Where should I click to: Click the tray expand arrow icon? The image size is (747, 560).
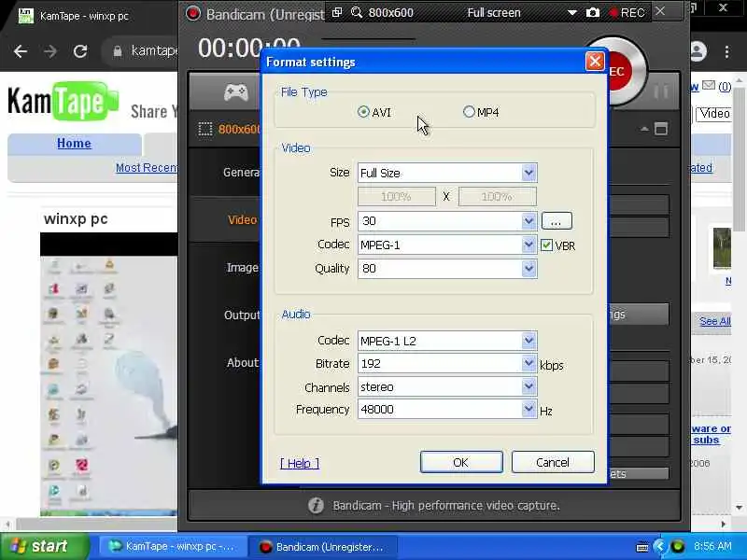(x=660, y=546)
